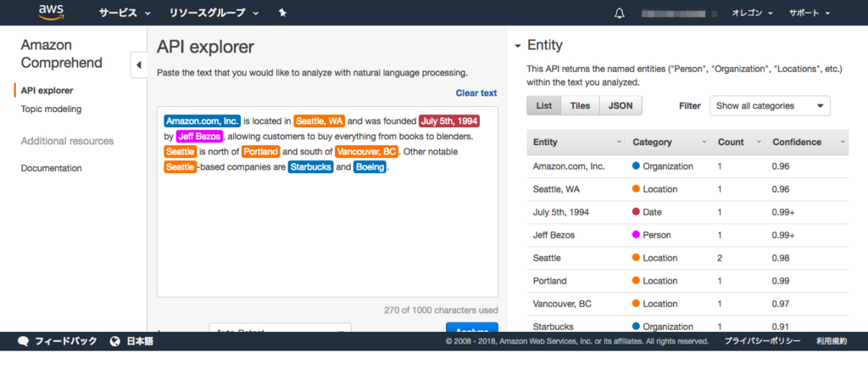The image size is (868, 370).
Task: Open the Documentation link
Action: point(52,168)
